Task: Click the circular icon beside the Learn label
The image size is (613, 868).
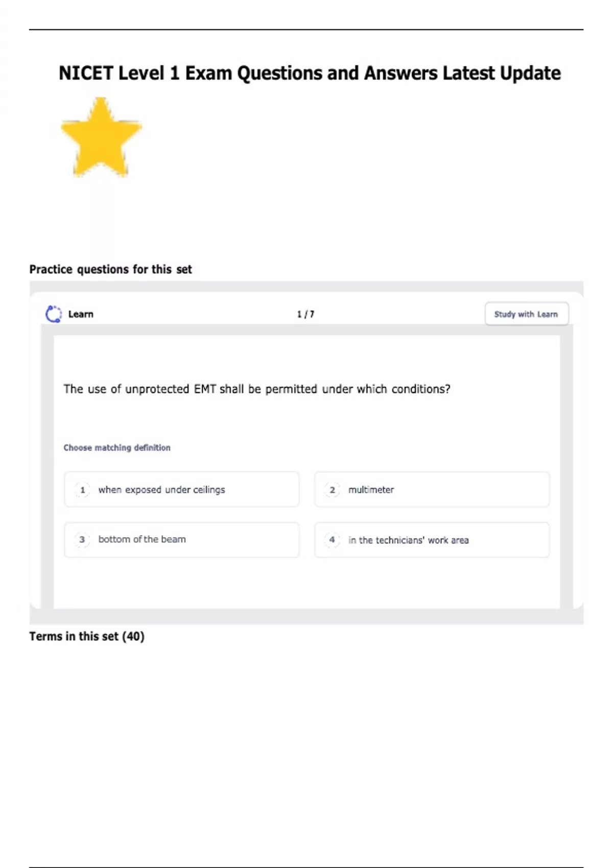Action: click(x=54, y=314)
